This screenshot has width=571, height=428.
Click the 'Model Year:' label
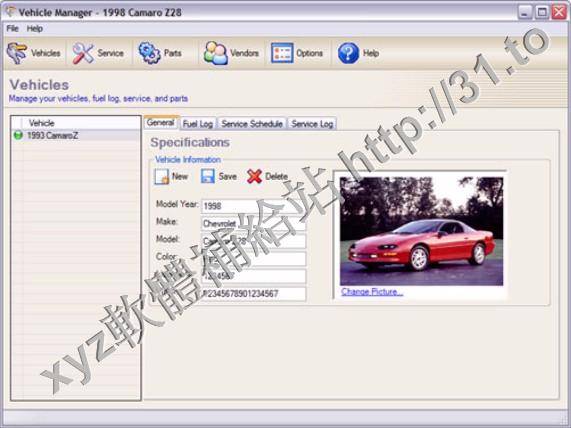tap(177, 204)
